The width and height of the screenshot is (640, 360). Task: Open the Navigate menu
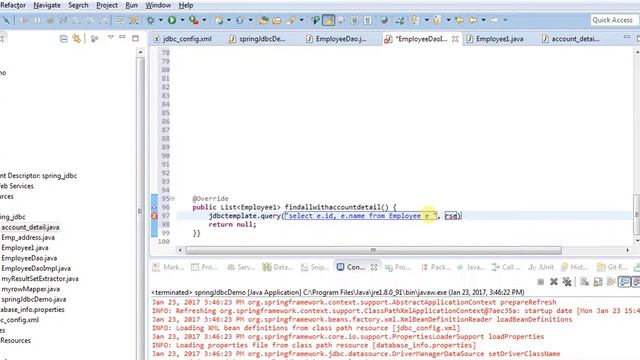[x=47, y=5]
